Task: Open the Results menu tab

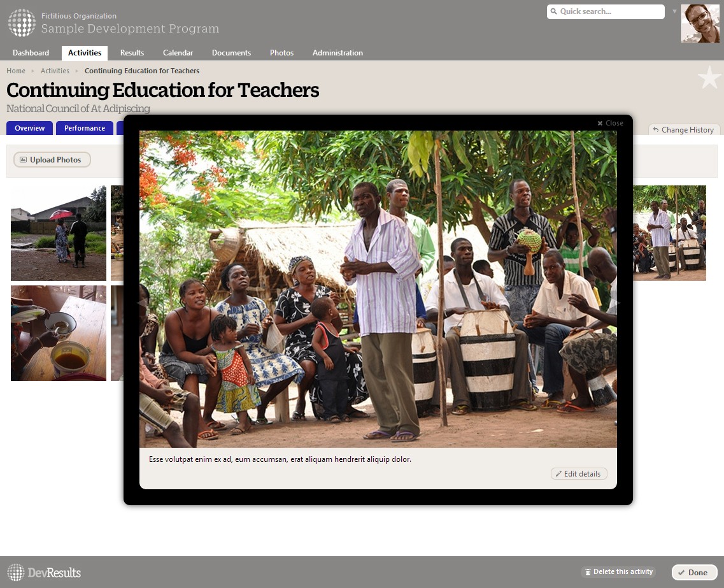Action: [132, 53]
